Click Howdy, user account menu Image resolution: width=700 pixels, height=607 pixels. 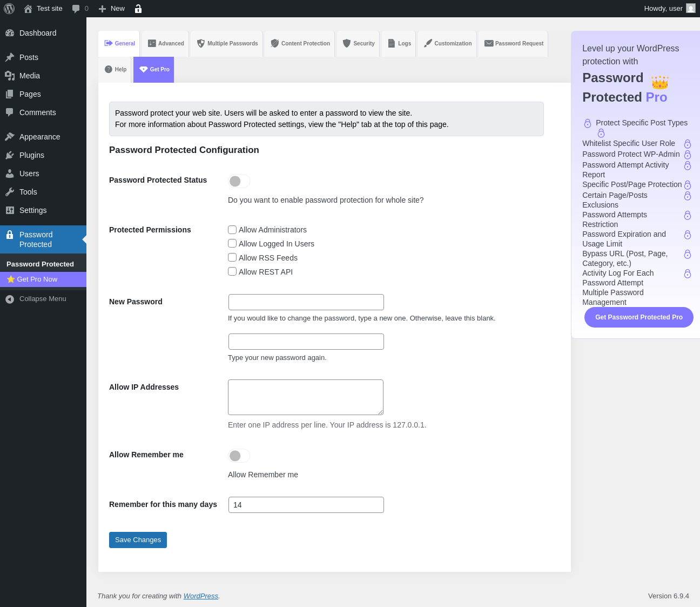point(670,9)
